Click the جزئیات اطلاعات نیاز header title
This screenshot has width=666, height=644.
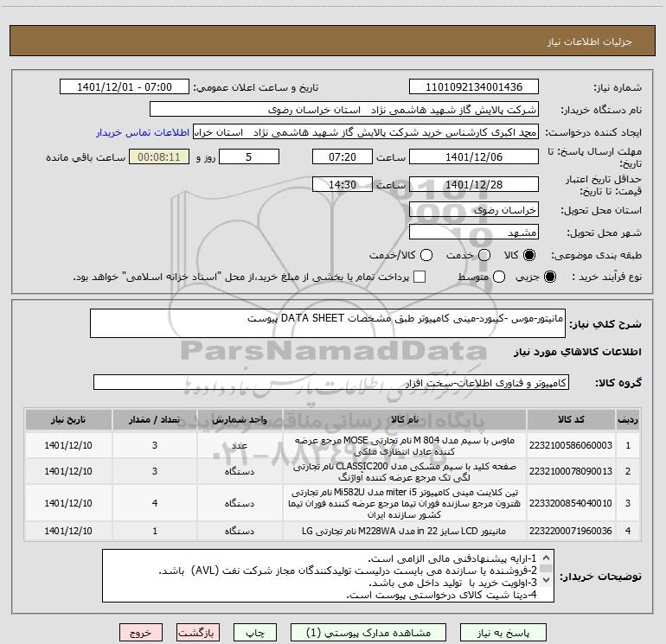point(589,41)
